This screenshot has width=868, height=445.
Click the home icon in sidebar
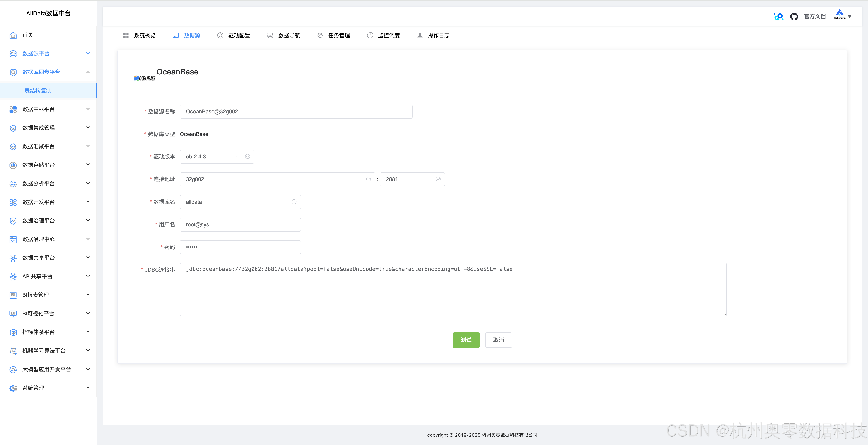(13, 35)
